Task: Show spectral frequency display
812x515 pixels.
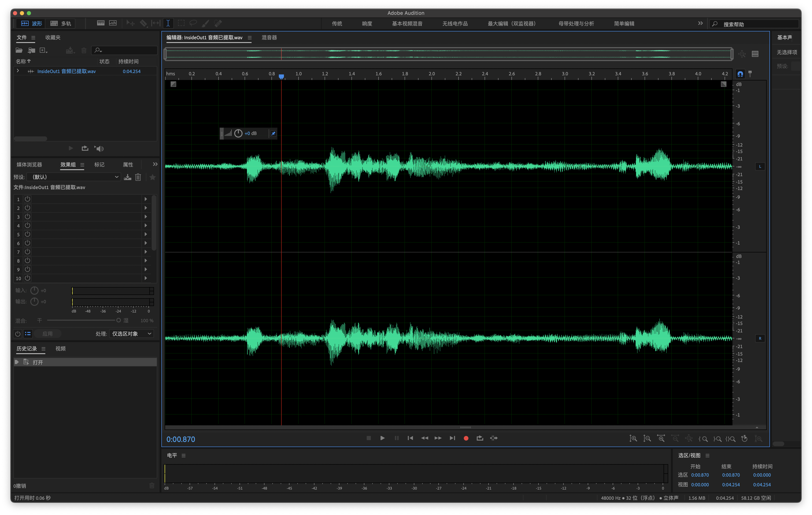Action: pos(101,23)
